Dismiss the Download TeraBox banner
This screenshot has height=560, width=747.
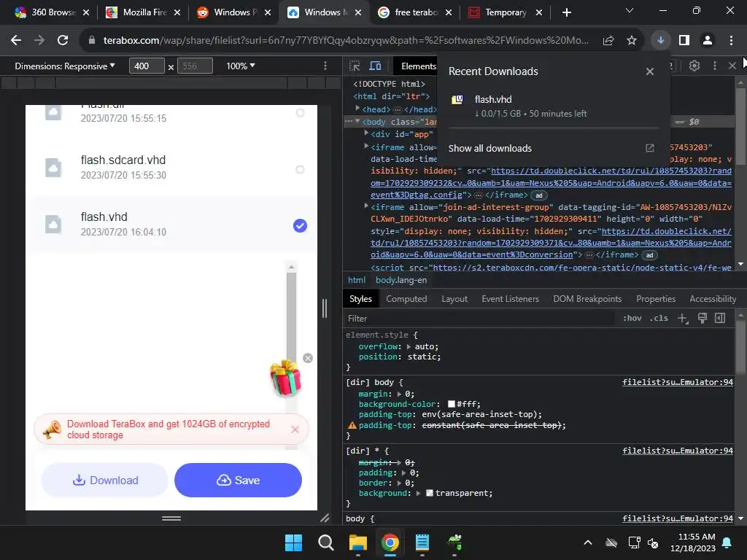click(295, 429)
